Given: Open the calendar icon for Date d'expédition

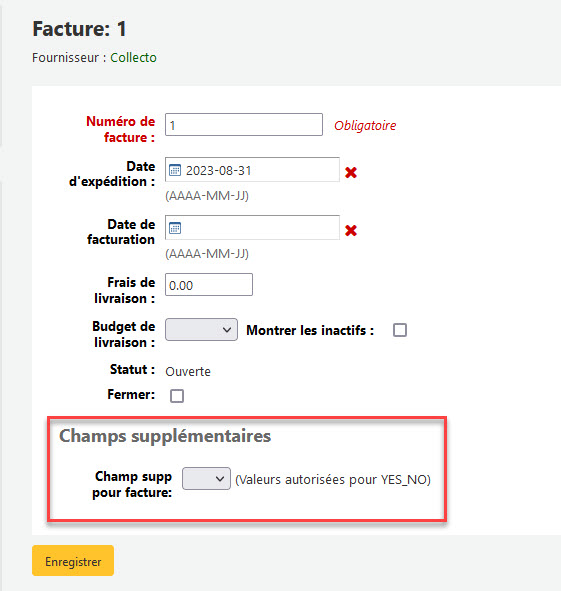Looking at the screenshot, I should [175, 170].
